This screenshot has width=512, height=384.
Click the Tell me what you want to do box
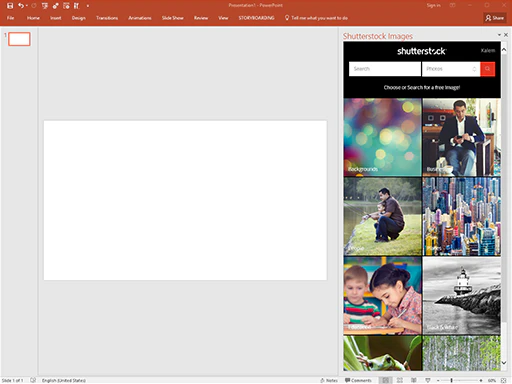point(316,18)
